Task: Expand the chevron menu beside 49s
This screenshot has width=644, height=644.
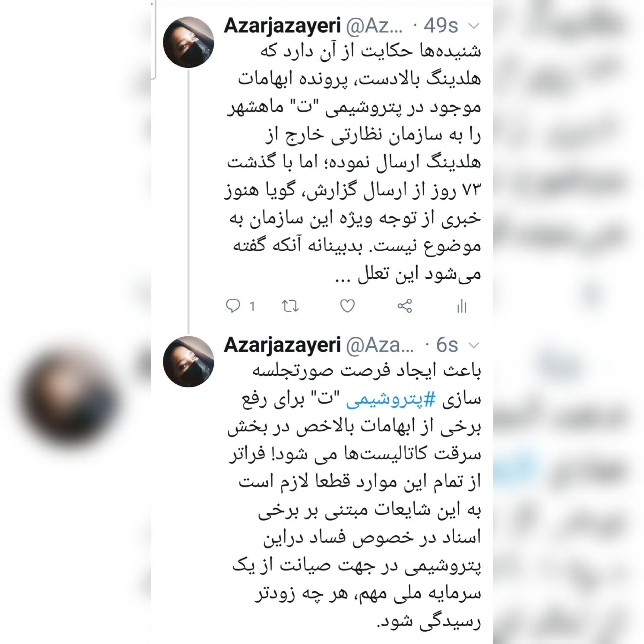Action: (474, 26)
